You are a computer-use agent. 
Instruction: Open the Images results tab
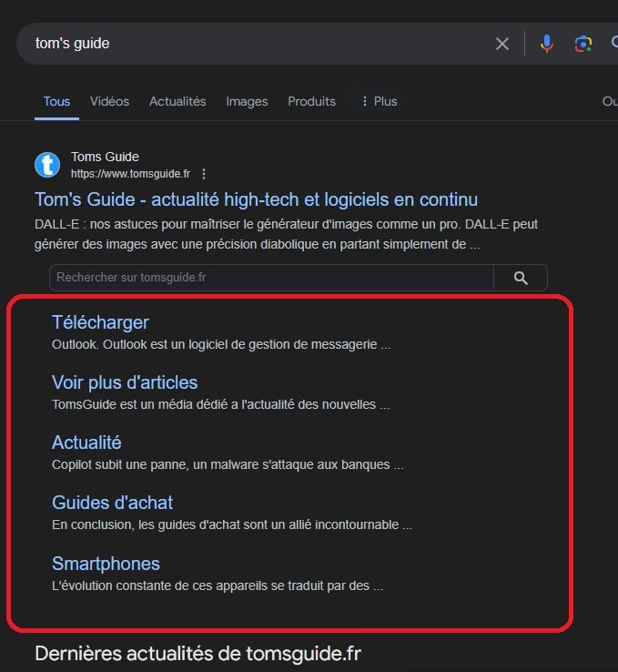247,101
